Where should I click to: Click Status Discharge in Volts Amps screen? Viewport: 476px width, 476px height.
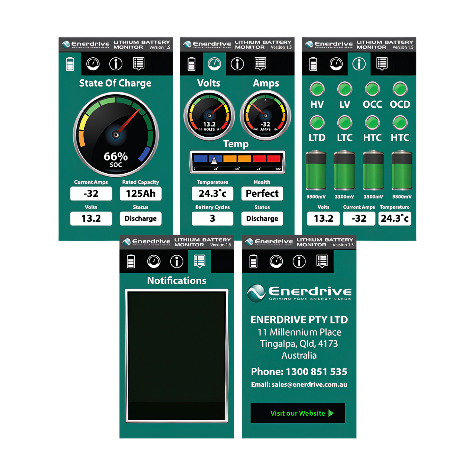tap(262, 218)
